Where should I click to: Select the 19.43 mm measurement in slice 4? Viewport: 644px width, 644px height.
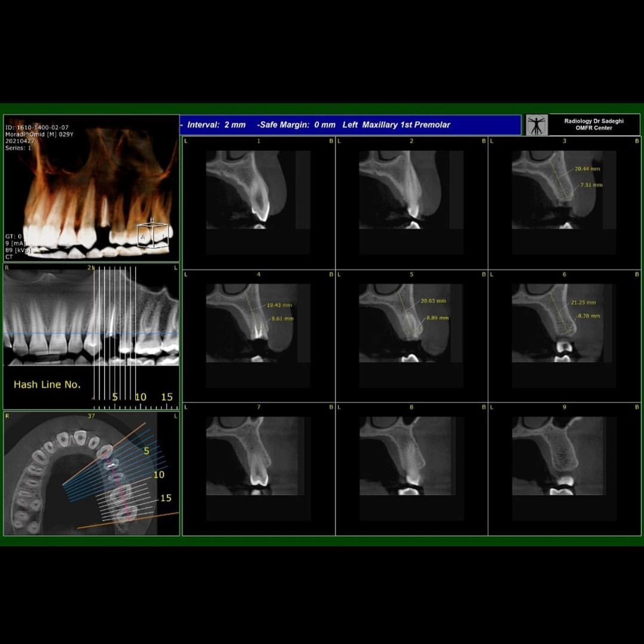coord(279,305)
